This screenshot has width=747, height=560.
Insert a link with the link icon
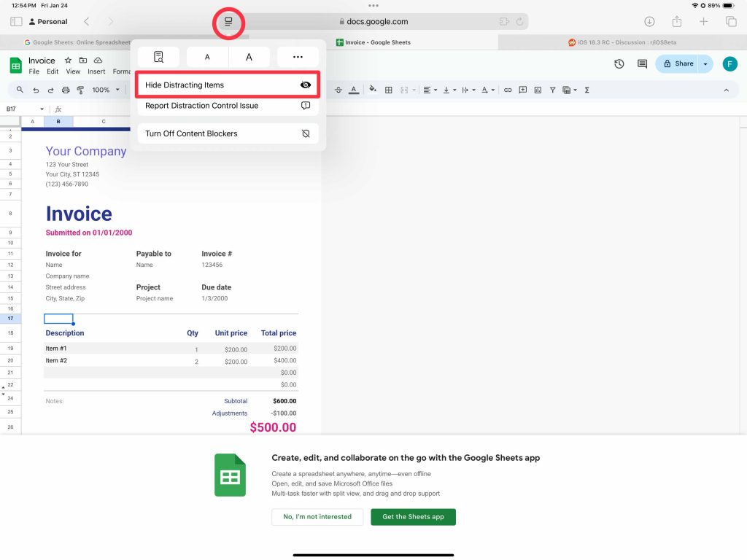point(508,90)
